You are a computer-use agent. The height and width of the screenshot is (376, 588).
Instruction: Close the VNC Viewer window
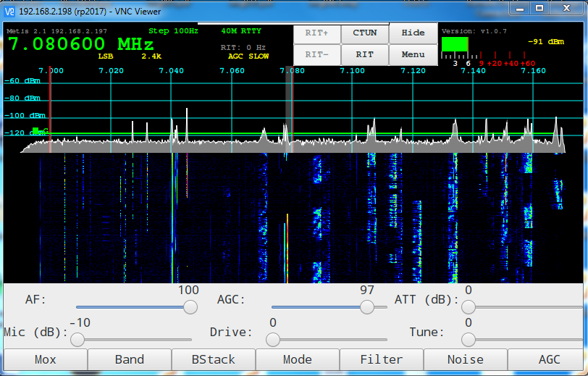click(x=566, y=8)
